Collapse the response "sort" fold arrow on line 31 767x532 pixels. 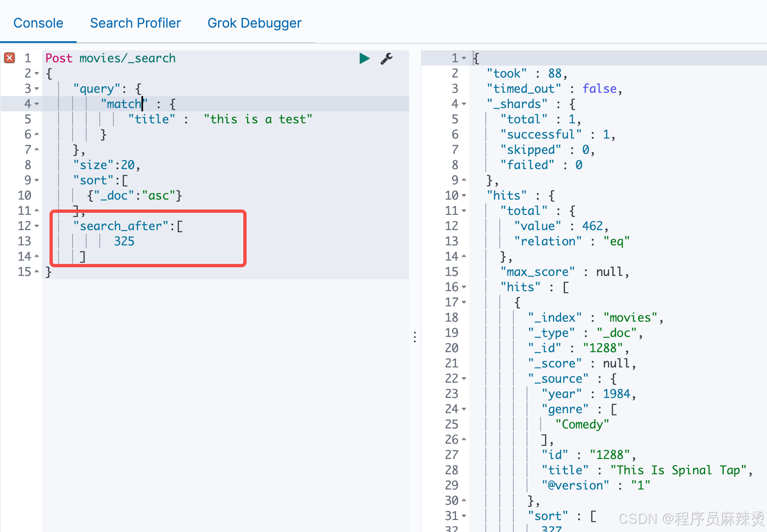click(x=464, y=516)
